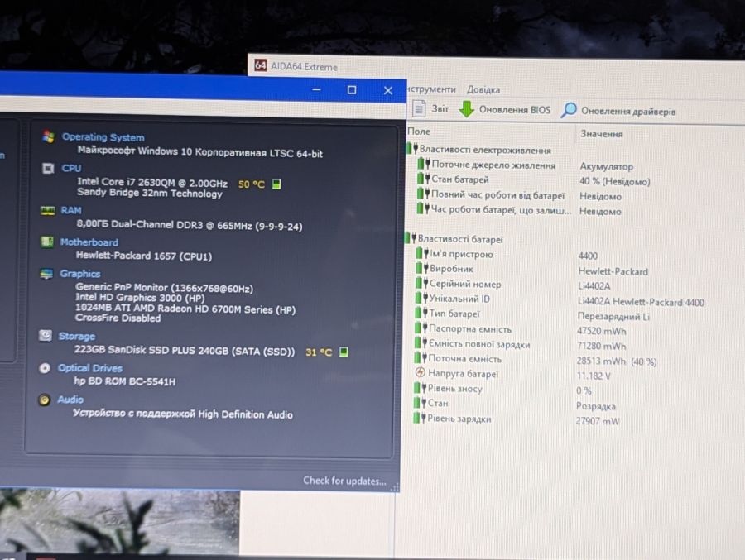
Task: Minimize the Speccy window
Action: tap(316, 90)
